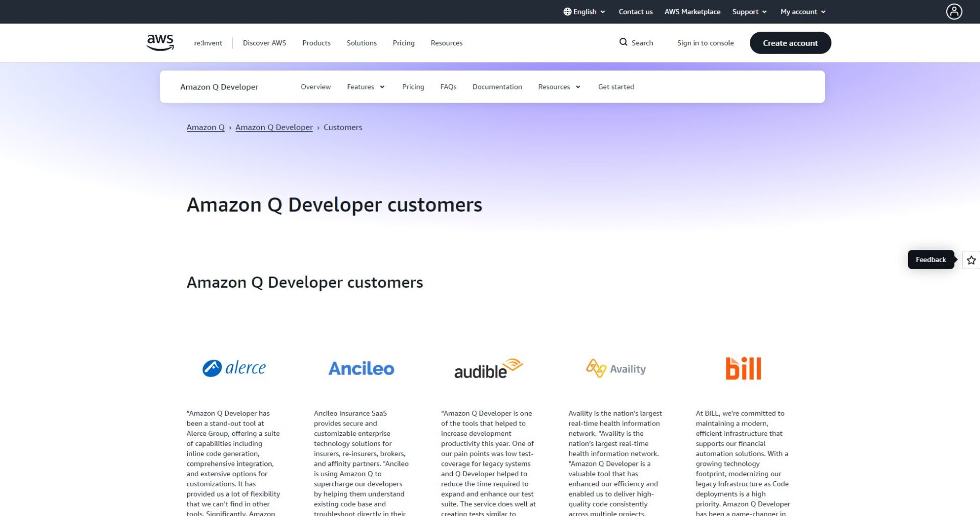
Task: Follow the Amazon Q breadcrumb link
Action: click(205, 127)
